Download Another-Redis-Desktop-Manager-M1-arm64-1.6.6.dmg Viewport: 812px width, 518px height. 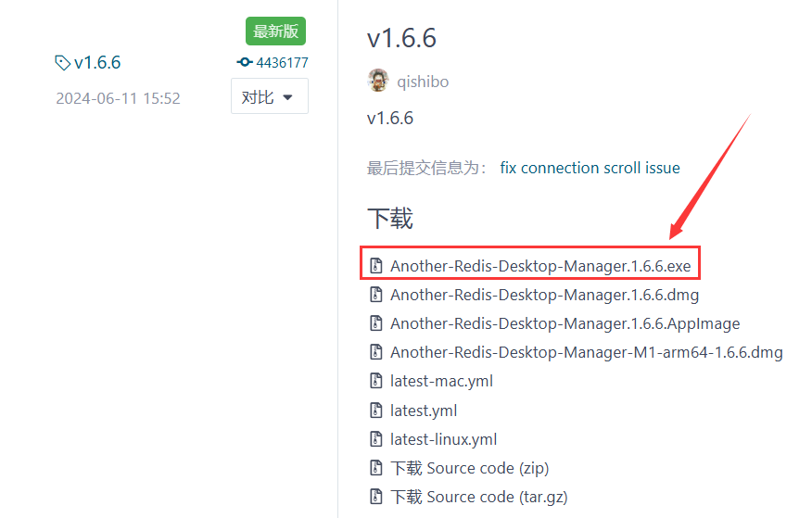click(587, 352)
